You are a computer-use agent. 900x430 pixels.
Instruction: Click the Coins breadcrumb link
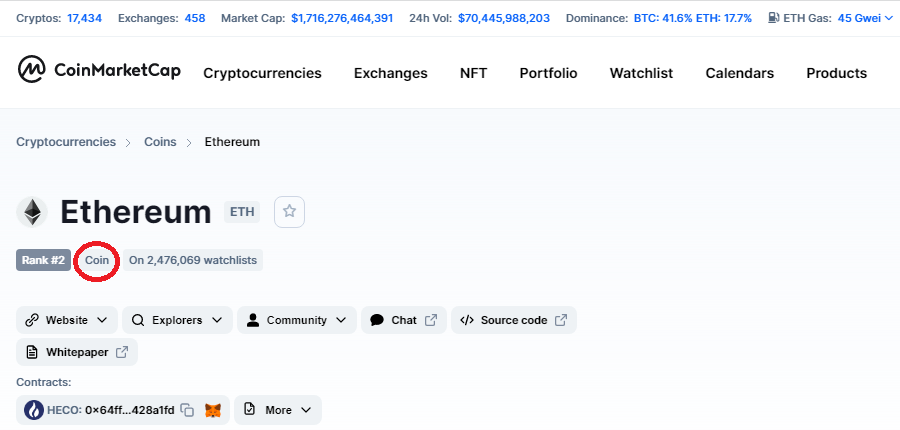(x=160, y=142)
